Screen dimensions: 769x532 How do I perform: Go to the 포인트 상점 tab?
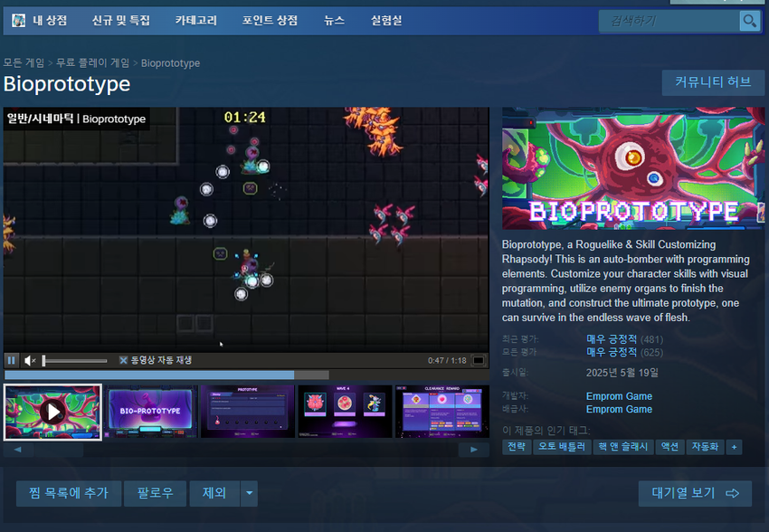coord(270,21)
